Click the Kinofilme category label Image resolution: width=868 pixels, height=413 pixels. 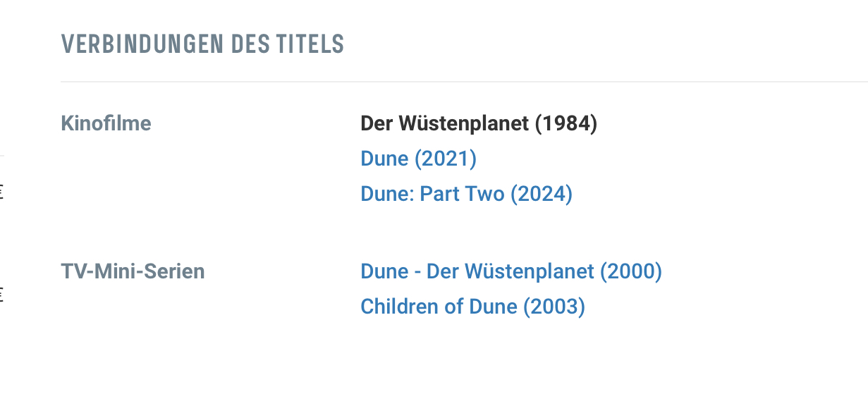tap(106, 123)
